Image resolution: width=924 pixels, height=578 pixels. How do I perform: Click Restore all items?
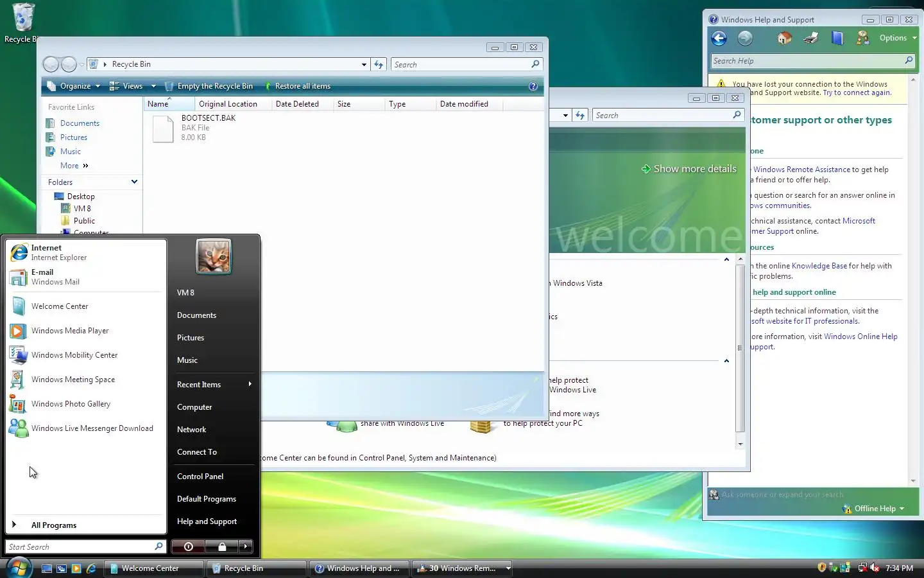297,86
